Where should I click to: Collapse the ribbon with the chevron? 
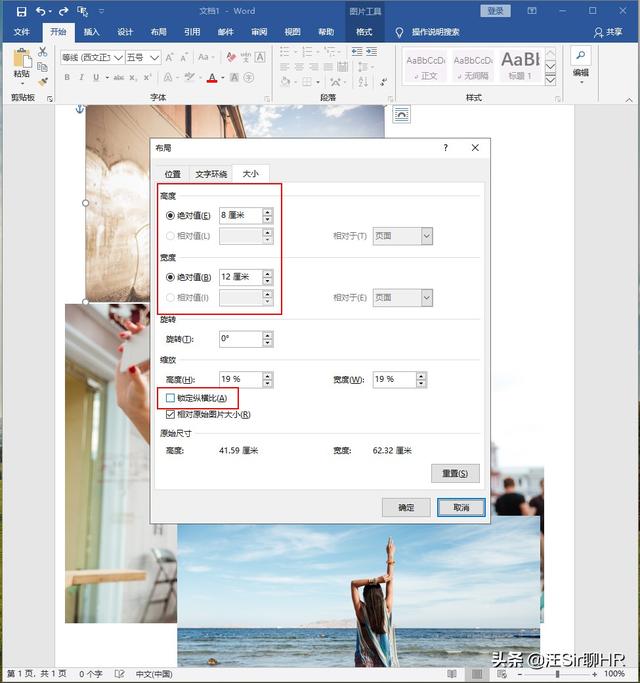point(629,100)
